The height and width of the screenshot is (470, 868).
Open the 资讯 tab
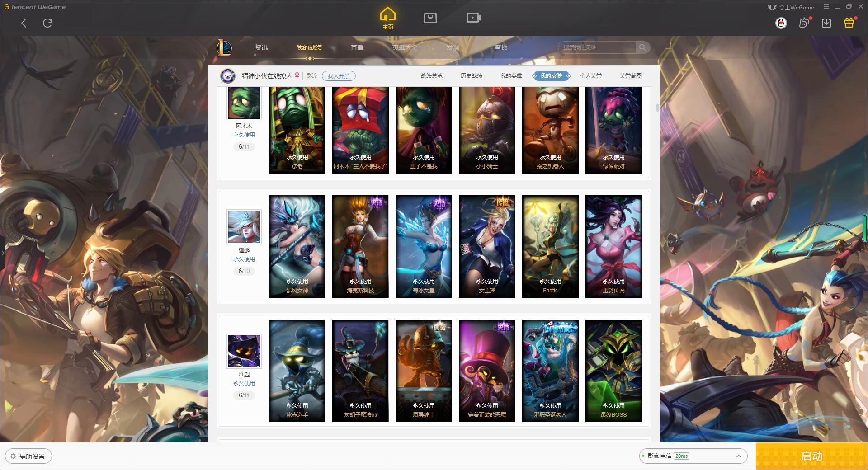[261, 47]
